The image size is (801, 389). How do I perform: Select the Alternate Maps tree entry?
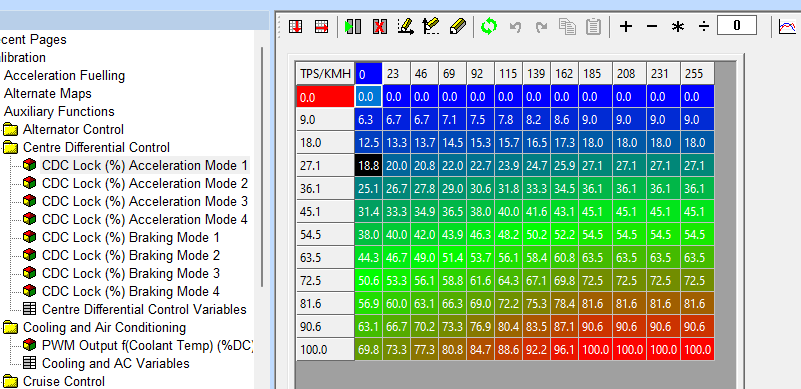tap(48, 94)
